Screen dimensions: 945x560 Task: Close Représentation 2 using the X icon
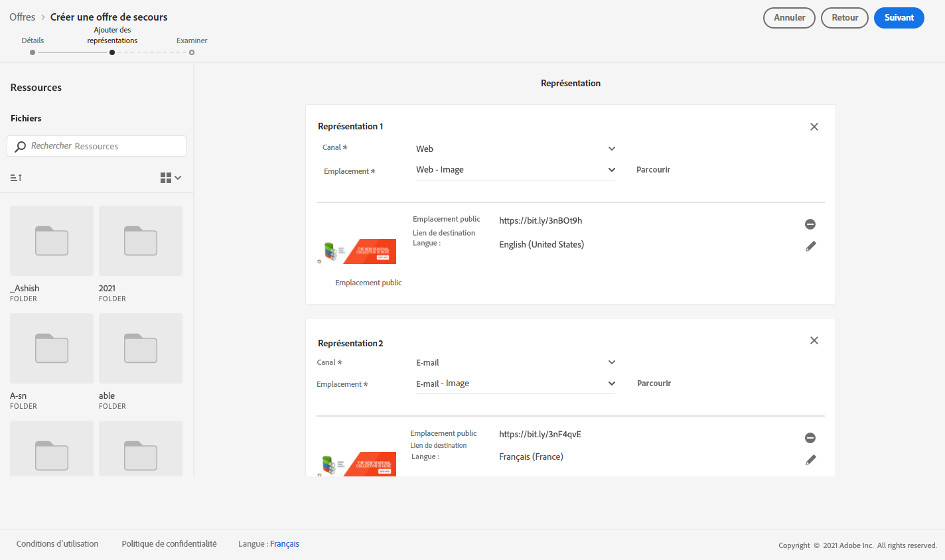pos(814,340)
